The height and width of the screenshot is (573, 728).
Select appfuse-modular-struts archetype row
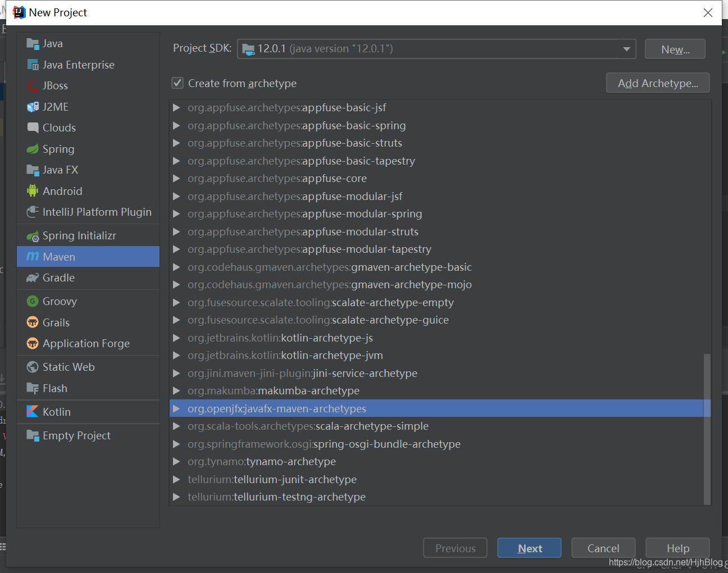tap(440, 231)
